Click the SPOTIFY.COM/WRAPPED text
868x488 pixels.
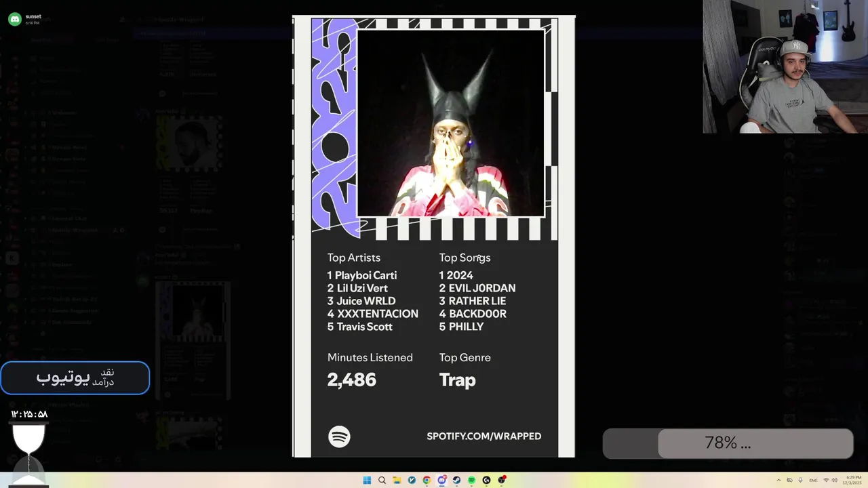pyautogui.click(x=484, y=436)
